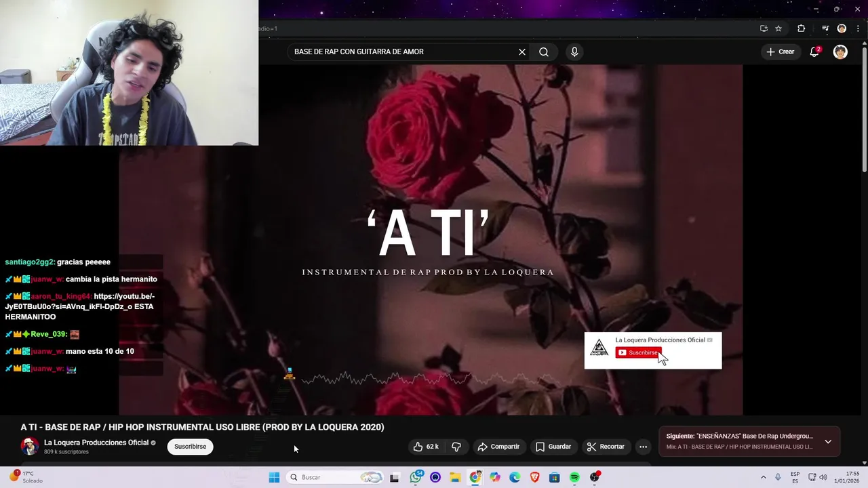
Task: Open Copilot from the taskbar
Action: coord(495,477)
